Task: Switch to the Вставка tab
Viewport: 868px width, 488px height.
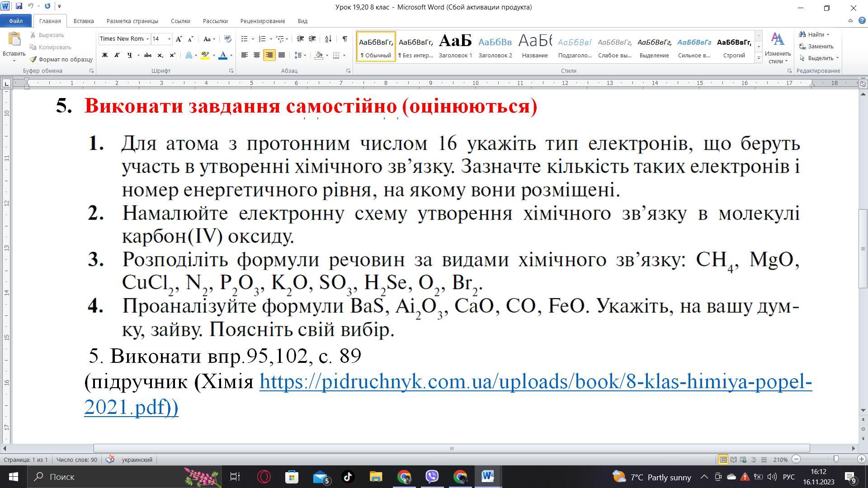Action: [84, 21]
